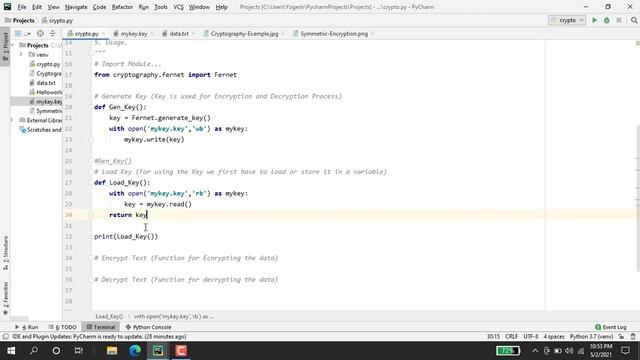
Task: Toggle the read-only lock icon in status bar
Action: coord(621,337)
